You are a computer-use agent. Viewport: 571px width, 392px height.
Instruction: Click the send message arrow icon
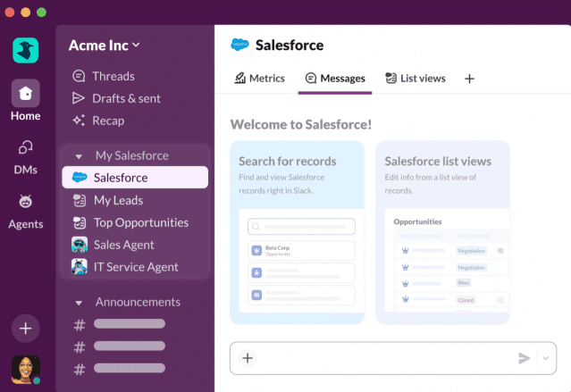(524, 358)
